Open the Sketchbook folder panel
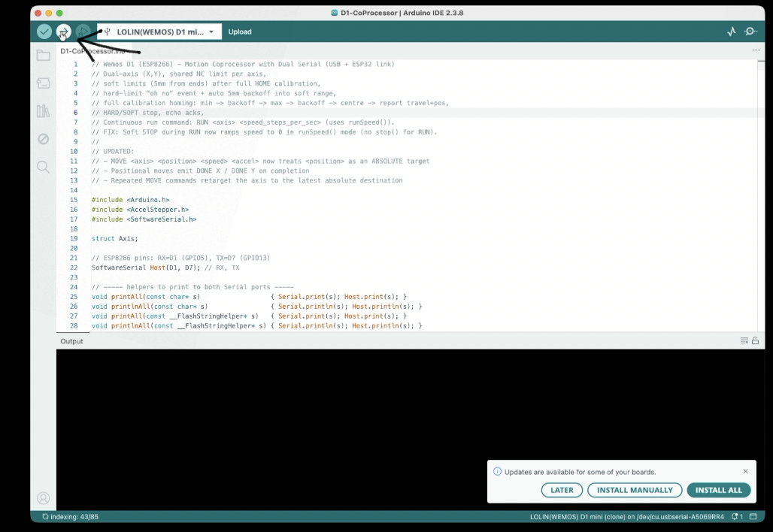 [44, 55]
